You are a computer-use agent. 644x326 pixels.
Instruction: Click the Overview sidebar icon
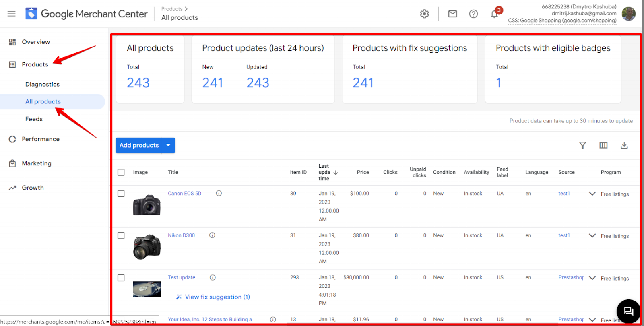12,42
